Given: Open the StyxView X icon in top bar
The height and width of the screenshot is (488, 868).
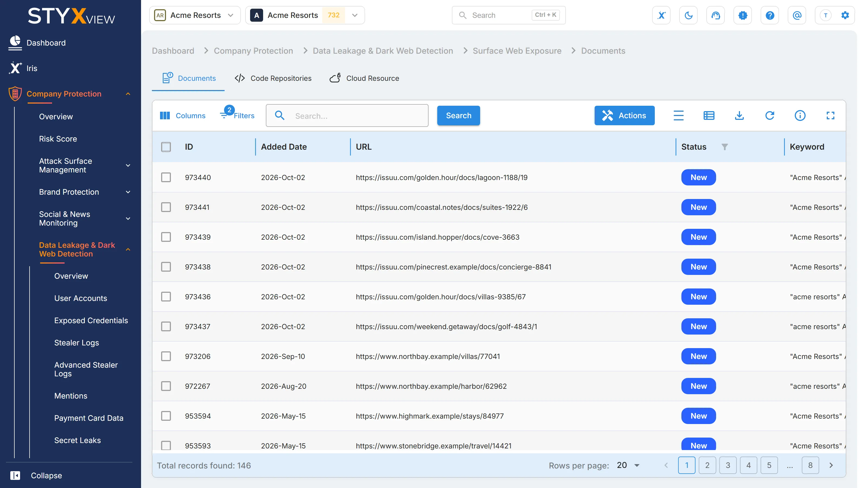Looking at the screenshot, I should click(x=661, y=15).
